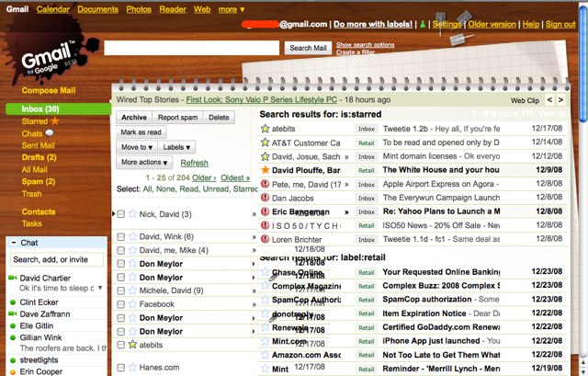Open Sent Mail folder
Viewport: 588px width, 376px height.
(39, 145)
